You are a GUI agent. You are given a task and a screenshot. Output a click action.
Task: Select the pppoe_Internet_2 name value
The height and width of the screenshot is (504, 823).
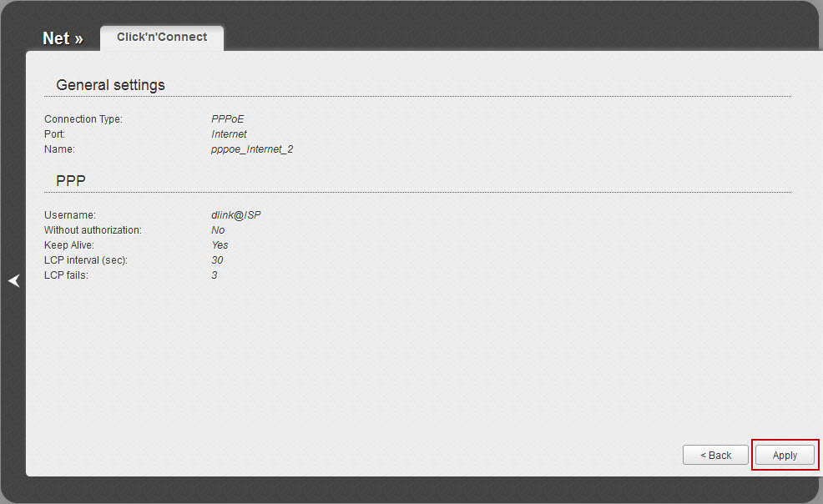pyautogui.click(x=252, y=149)
